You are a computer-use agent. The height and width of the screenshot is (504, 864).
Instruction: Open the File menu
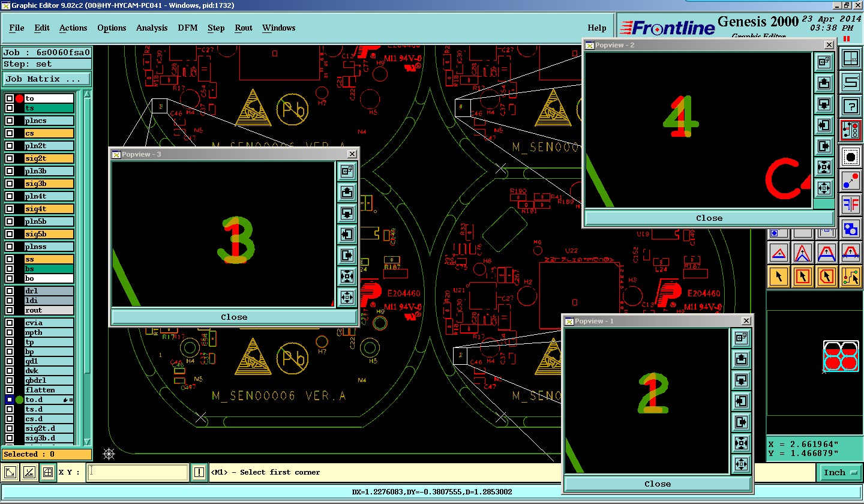click(x=17, y=28)
